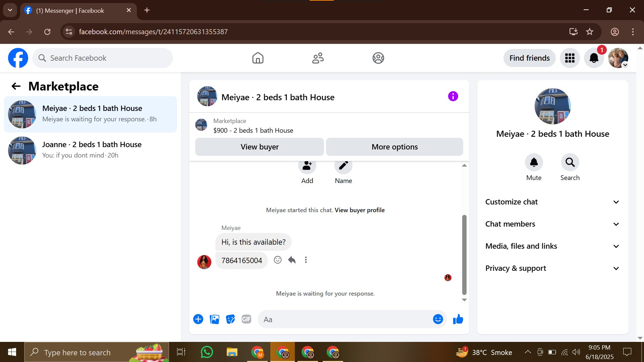Click the View buyer button
Screen dimensions: 644x362
click(260, 147)
